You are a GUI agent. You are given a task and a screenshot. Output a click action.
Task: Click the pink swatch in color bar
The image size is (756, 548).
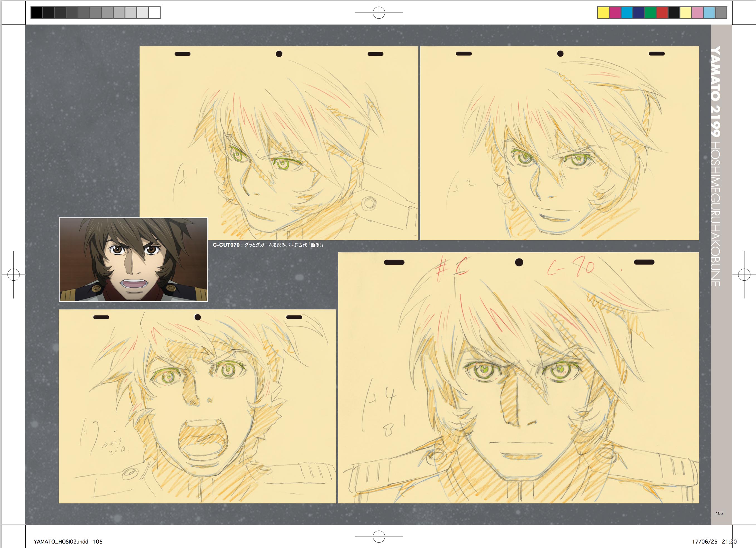(697, 13)
